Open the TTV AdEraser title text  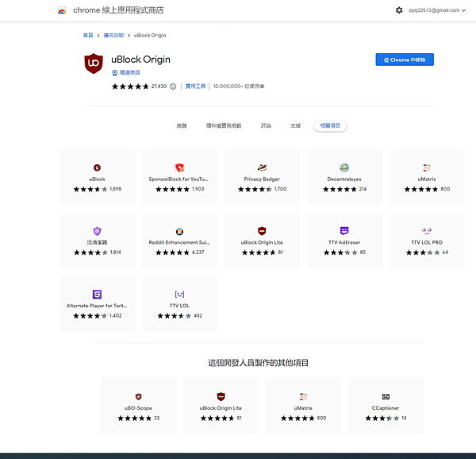344,242
